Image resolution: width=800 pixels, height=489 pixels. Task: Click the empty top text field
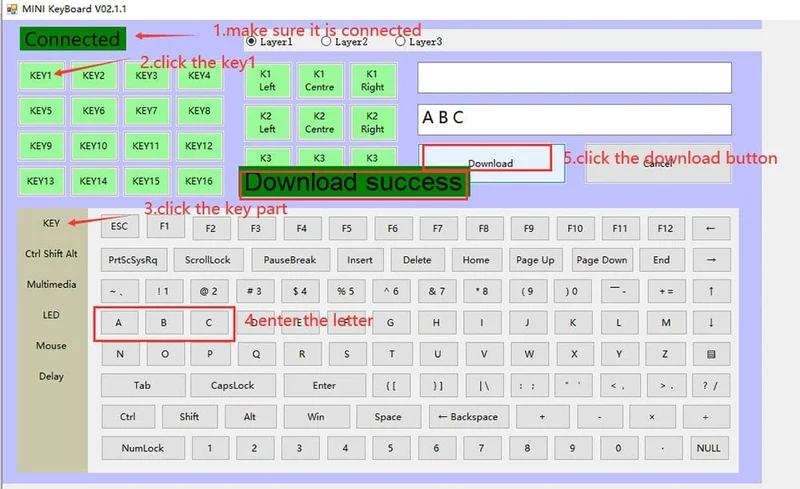point(574,78)
